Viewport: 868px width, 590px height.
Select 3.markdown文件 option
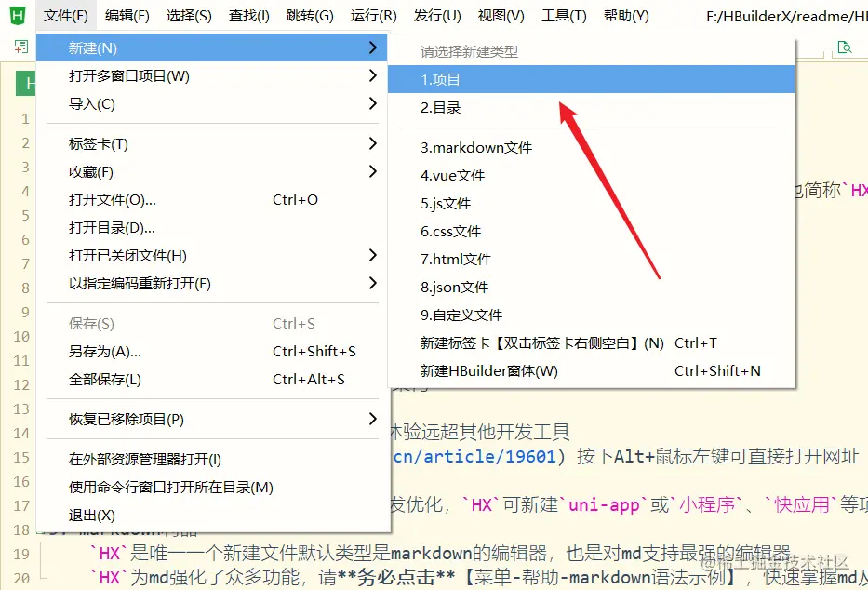(x=591, y=147)
